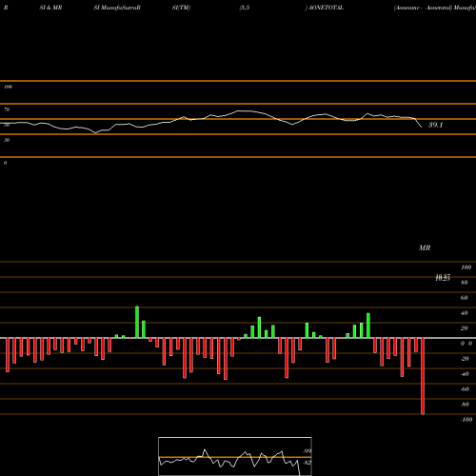Viewport: 476px width, 476px height.
Task: Click the -82 label in mini chart
Action: [307, 463]
